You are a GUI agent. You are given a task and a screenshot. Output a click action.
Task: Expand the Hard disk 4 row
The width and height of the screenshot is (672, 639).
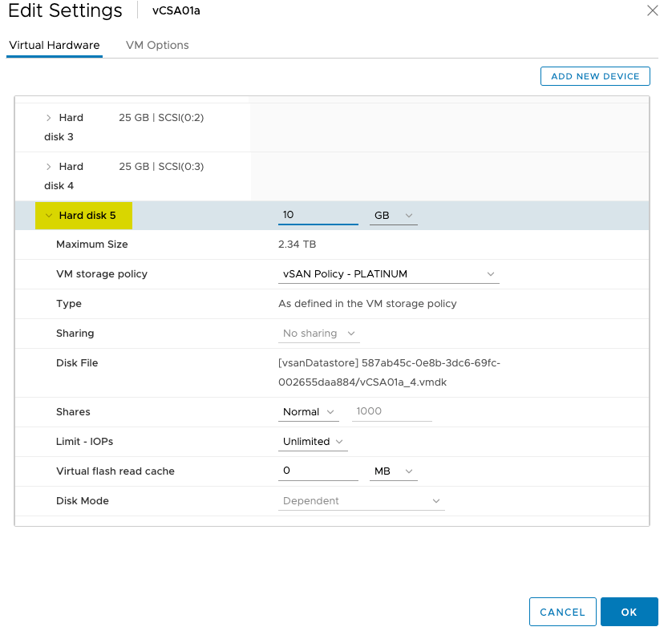[x=48, y=167]
